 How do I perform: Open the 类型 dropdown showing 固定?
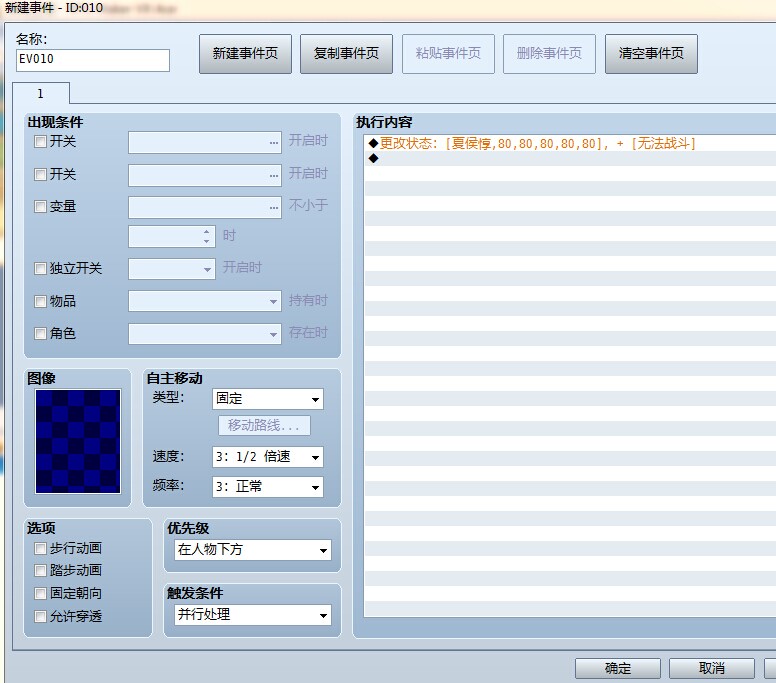(x=268, y=399)
